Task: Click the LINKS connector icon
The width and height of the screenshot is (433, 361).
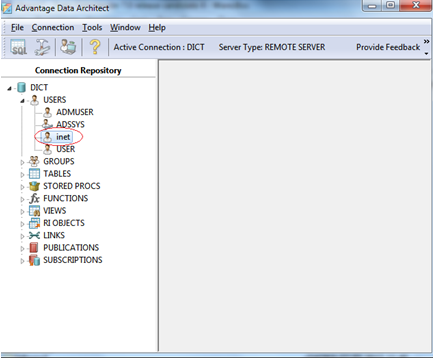Action: tap(34, 235)
